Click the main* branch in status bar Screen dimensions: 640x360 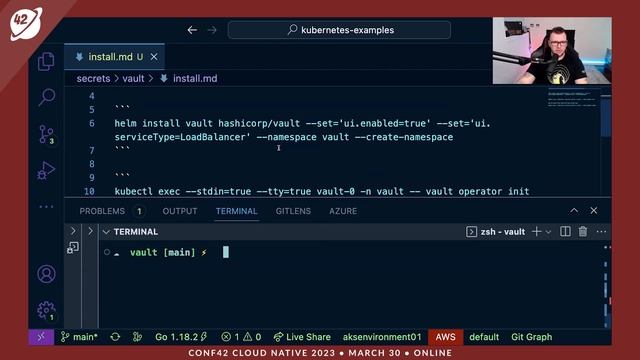click(x=79, y=337)
